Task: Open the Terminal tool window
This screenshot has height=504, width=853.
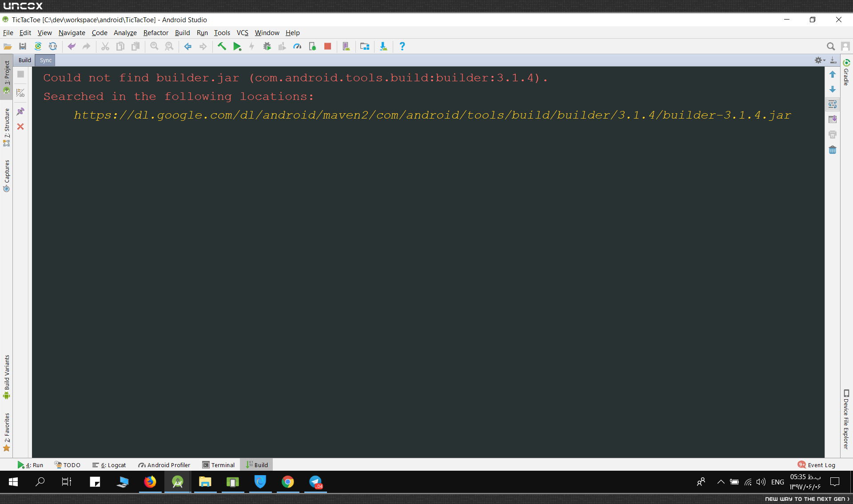Action: [219, 465]
